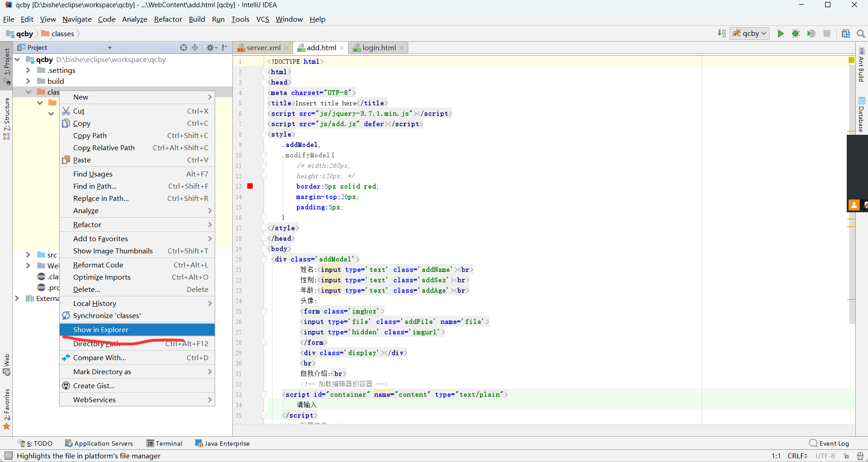Run the qcby configuration with green play button
The height and width of the screenshot is (462, 868).
pos(780,33)
